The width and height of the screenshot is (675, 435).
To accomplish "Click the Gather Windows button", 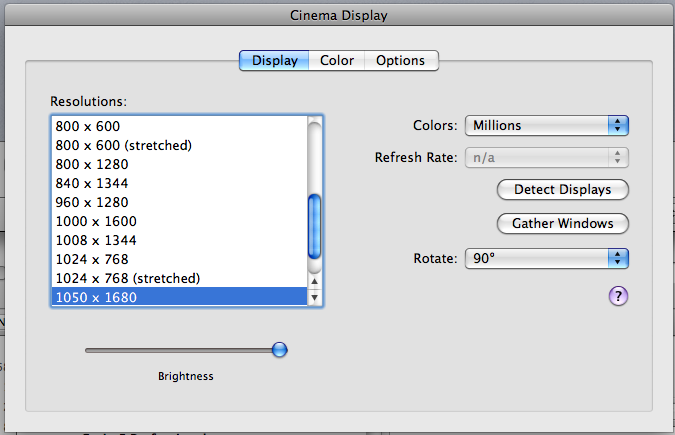I will tap(563, 224).
